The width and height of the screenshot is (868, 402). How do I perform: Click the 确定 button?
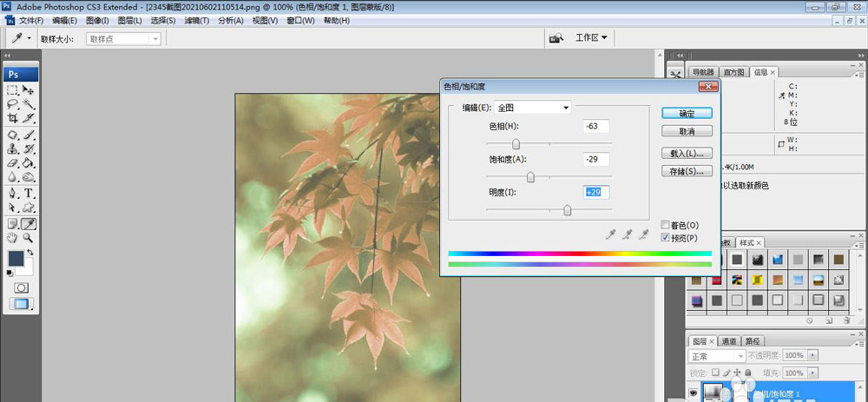[687, 114]
